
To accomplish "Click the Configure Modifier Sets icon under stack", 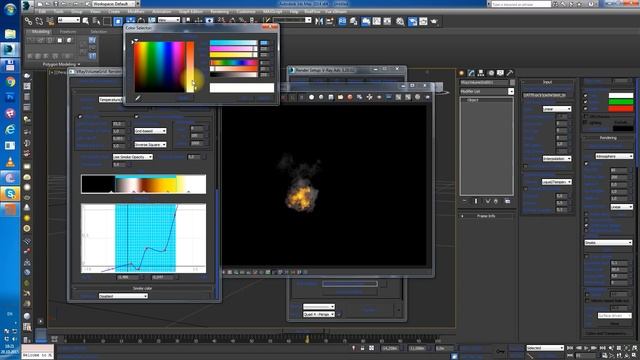I will click(507, 201).
